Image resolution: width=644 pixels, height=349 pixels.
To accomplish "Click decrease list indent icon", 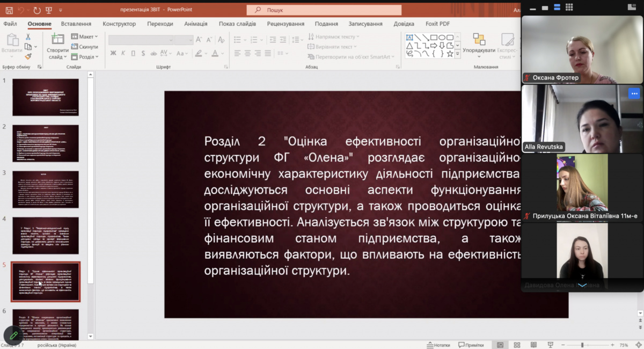I will click(273, 39).
